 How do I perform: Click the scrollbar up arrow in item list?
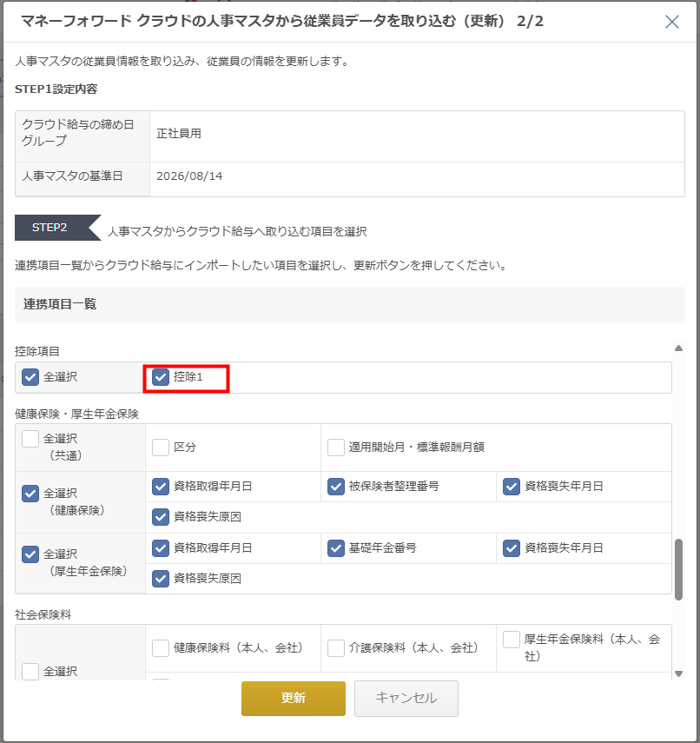678,348
